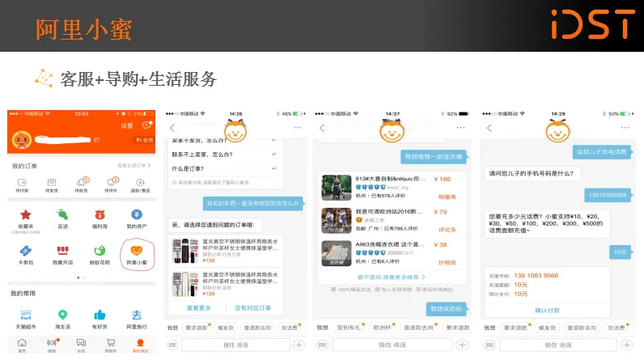Open 天猫超市 icon

[x=25, y=315]
